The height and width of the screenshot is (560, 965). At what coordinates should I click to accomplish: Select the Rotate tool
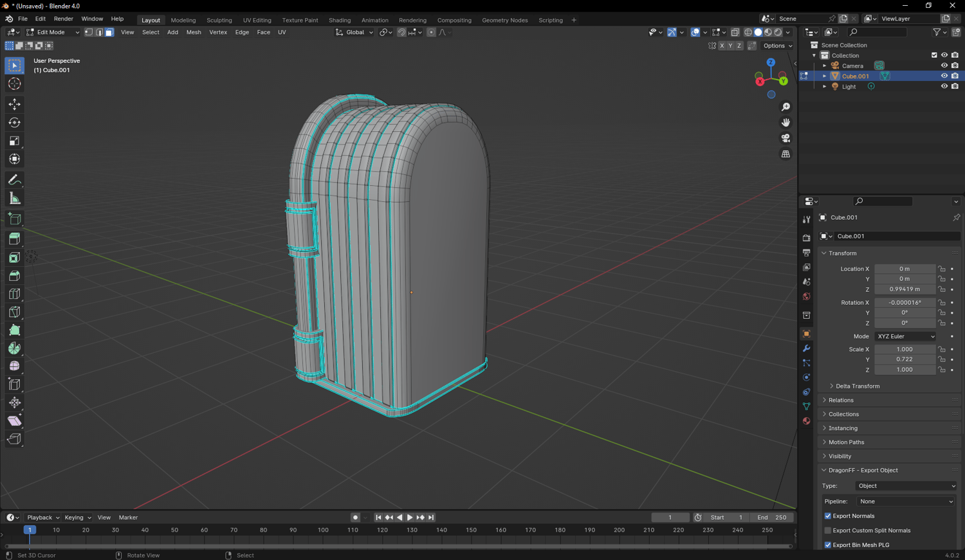click(14, 122)
